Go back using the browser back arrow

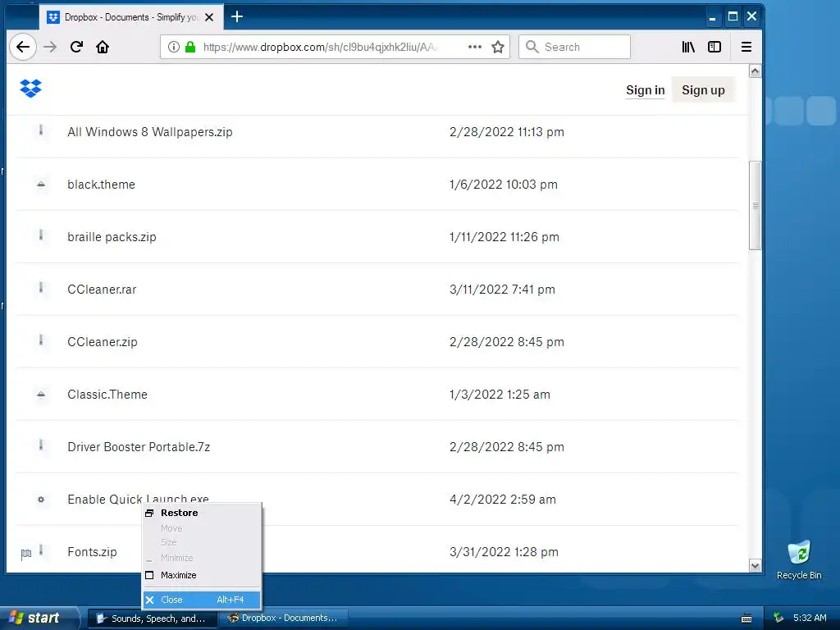[23, 47]
